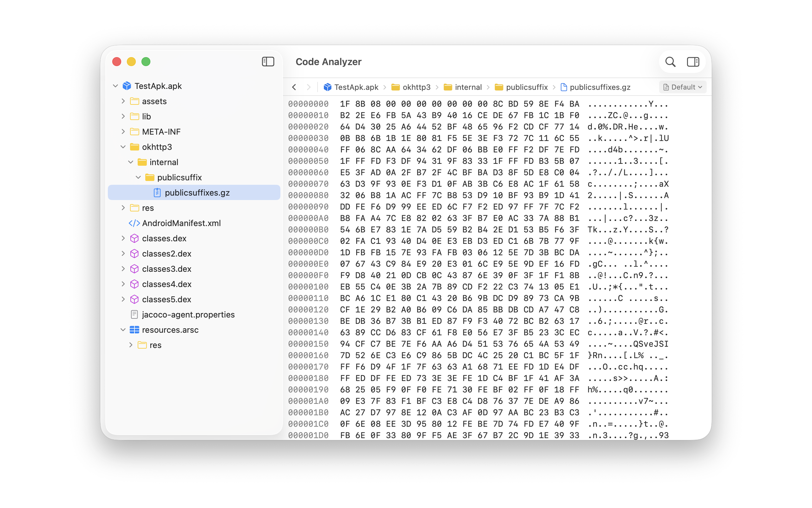Toggle the right inspector panel icon
812x508 pixels.
pos(693,62)
